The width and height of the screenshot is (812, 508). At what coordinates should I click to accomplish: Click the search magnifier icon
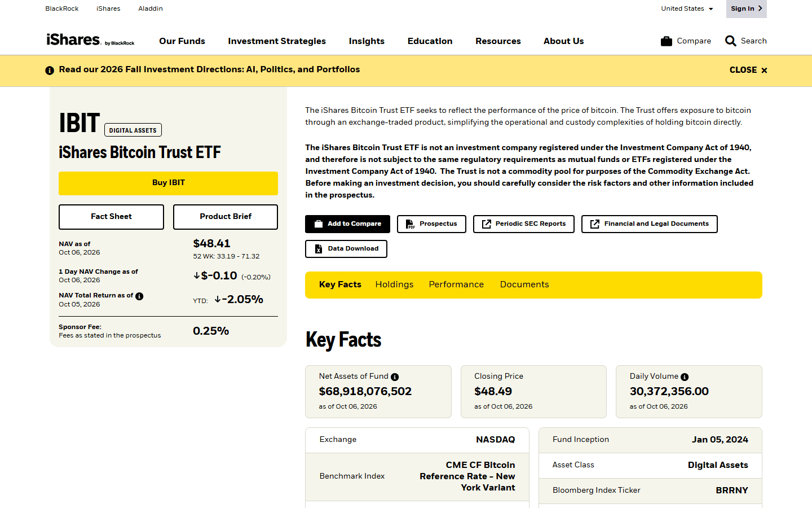pos(731,41)
